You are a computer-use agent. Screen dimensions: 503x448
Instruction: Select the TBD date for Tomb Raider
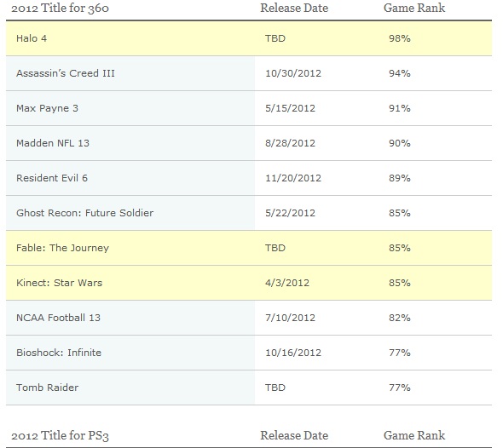(x=275, y=388)
